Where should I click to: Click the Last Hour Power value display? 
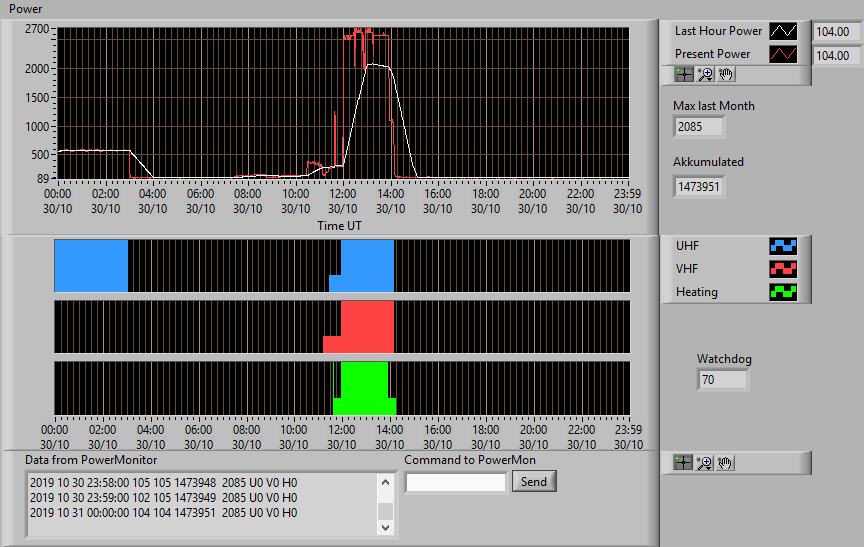tap(836, 32)
